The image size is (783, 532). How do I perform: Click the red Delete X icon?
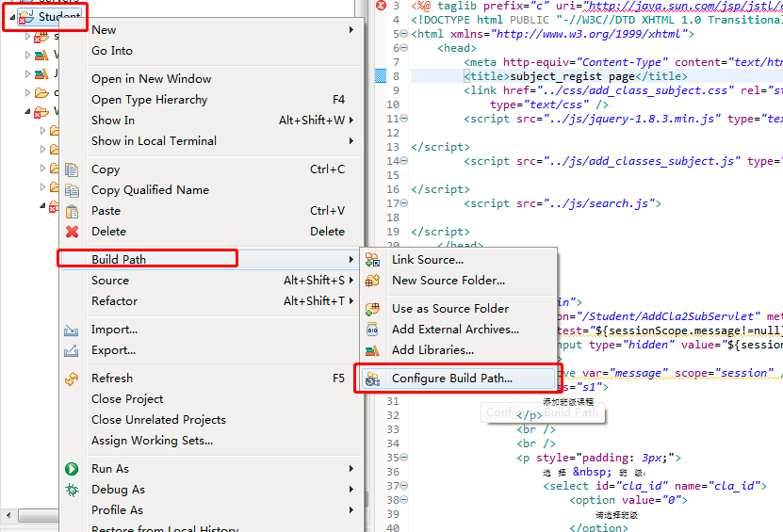[72, 232]
